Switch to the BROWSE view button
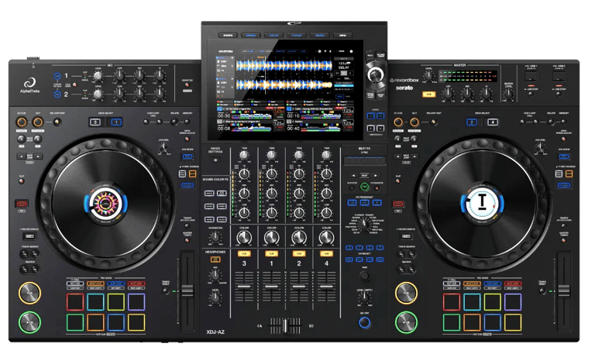This screenshot has width=595, height=364. (251, 36)
